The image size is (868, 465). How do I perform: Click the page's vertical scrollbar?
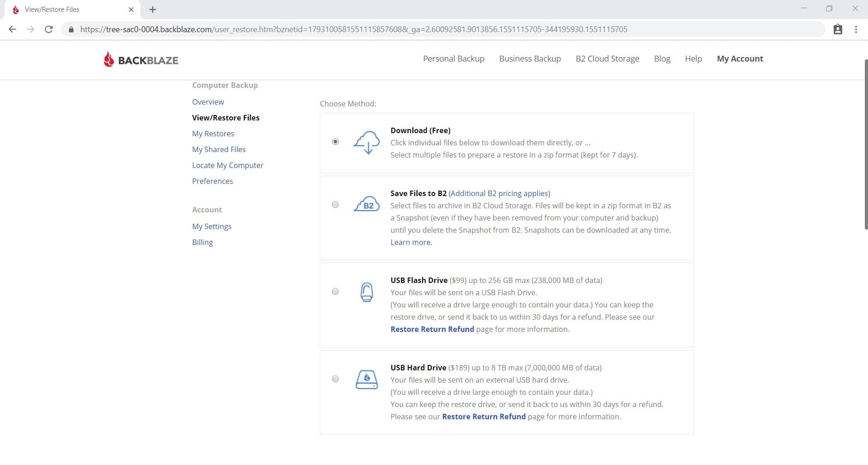click(865, 145)
